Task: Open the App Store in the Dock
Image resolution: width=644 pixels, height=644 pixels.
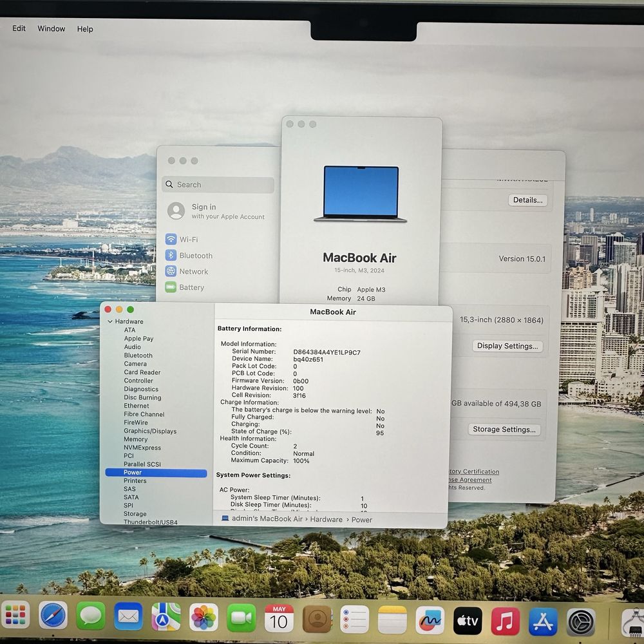Action: 543,622
